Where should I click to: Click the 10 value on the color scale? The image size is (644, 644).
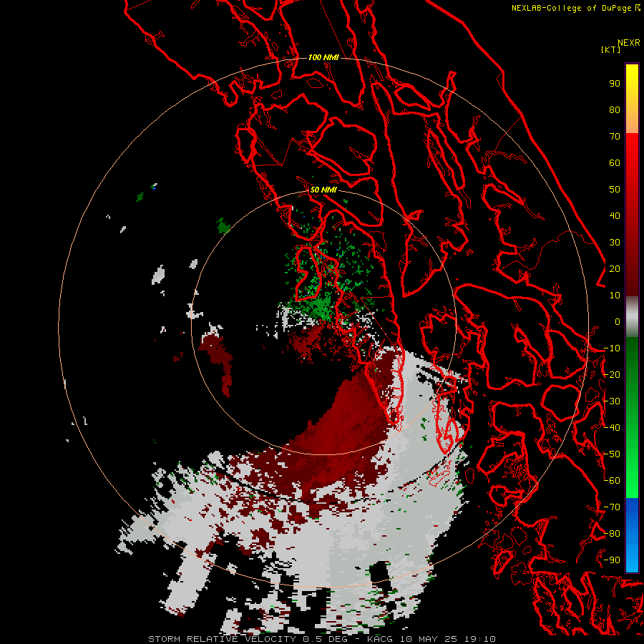click(x=615, y=296)
